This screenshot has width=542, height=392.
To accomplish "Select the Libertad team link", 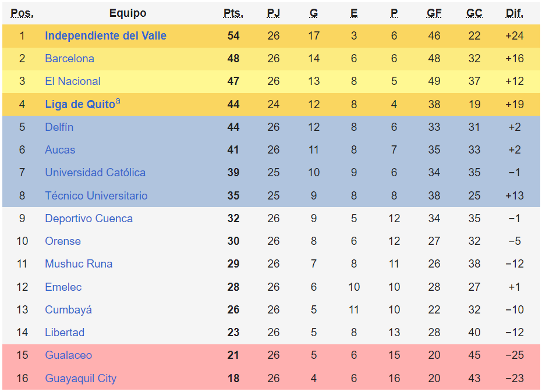I will tap(65, 333).
